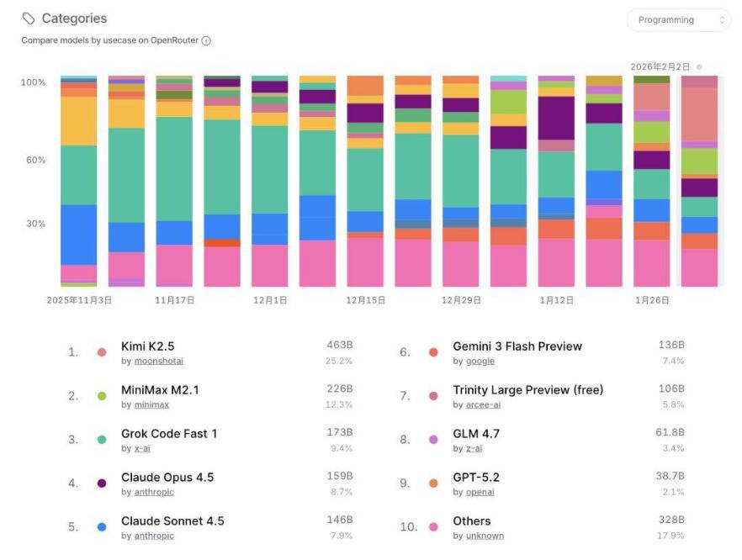Open the openai author link
The height and width of the screenshot is (560, 742).
(484, 493)
